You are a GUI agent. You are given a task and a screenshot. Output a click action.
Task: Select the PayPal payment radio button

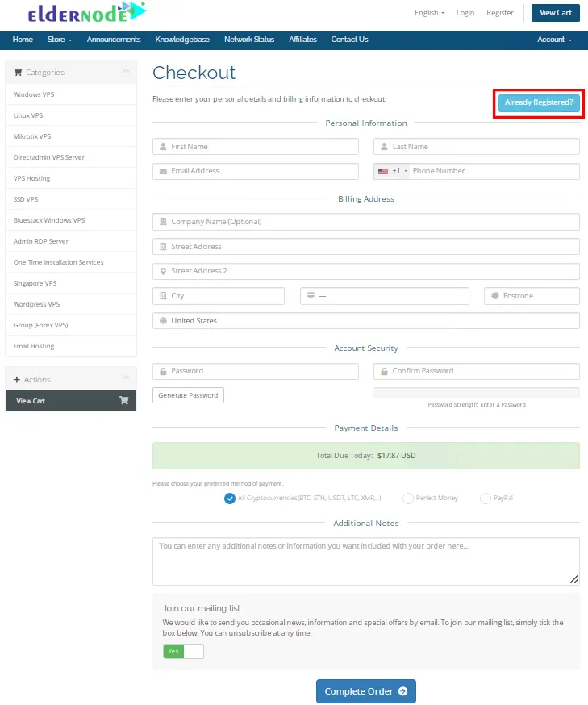tap(486, 499)
